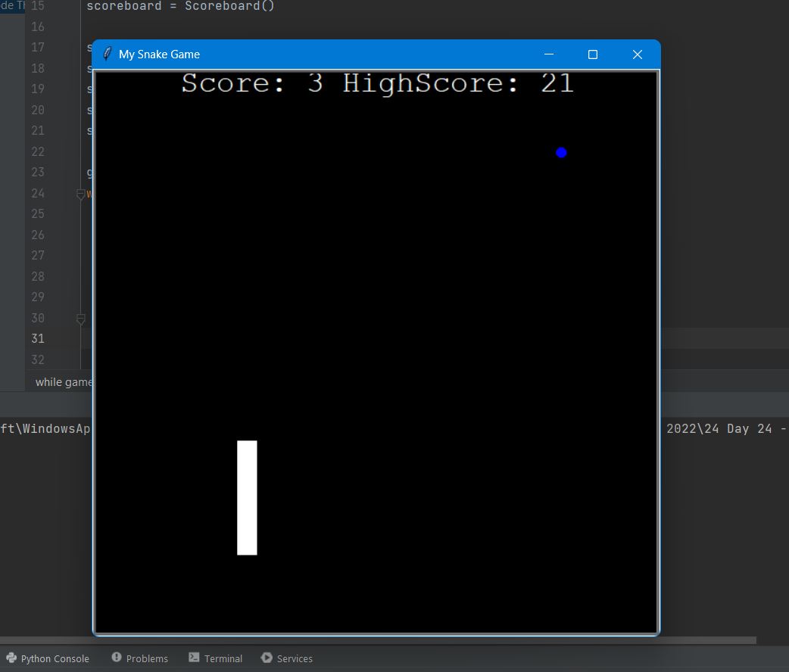This screenshot has height=672, width=789.
Task: Open the Python Console tab
Action: [55, 658]
